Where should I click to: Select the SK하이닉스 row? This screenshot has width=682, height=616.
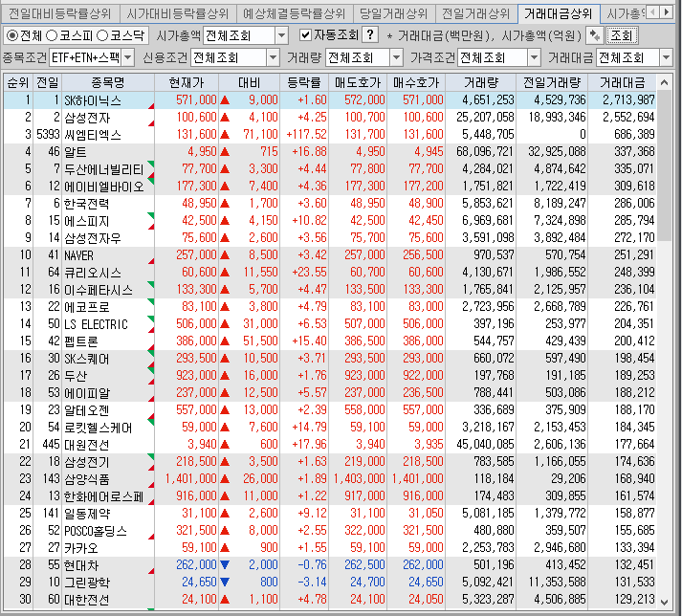330,100
